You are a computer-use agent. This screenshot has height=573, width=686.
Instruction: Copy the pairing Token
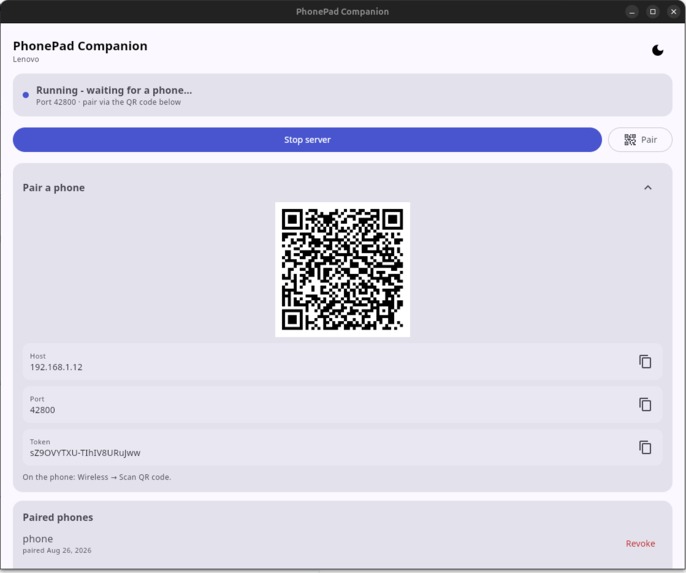click(x=645, y=447)
